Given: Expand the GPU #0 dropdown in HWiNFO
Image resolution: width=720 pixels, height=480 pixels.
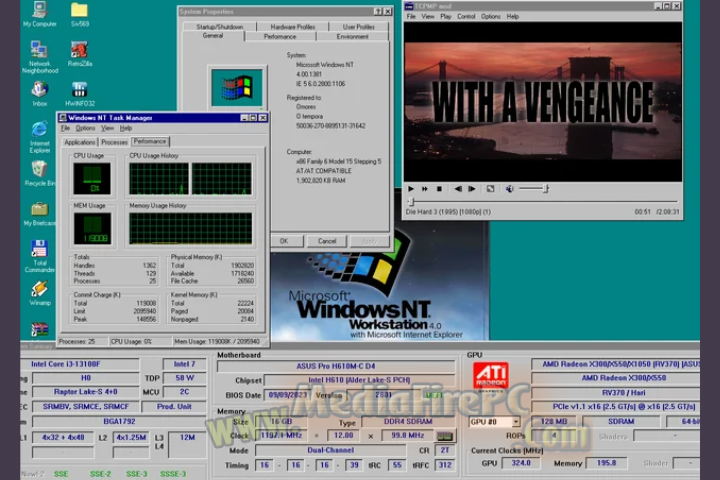Looking at the screenshot, I should (516, 422).
